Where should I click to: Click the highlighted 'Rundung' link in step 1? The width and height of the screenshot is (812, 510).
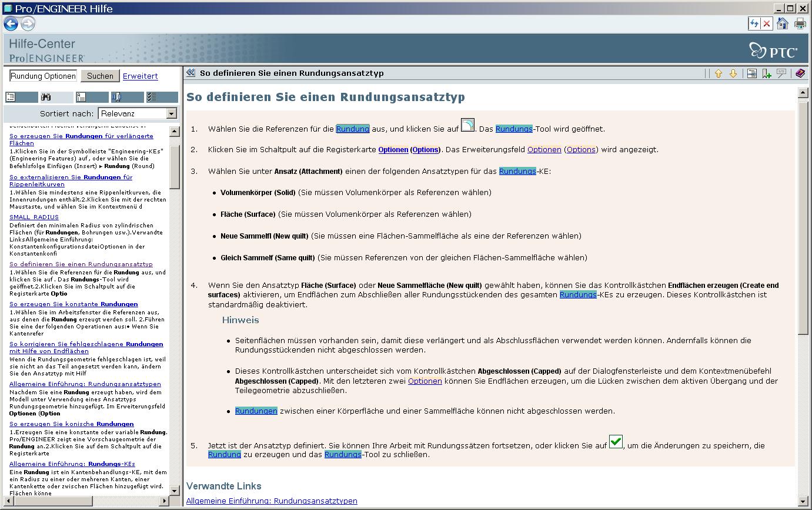[x=353, y=129]
